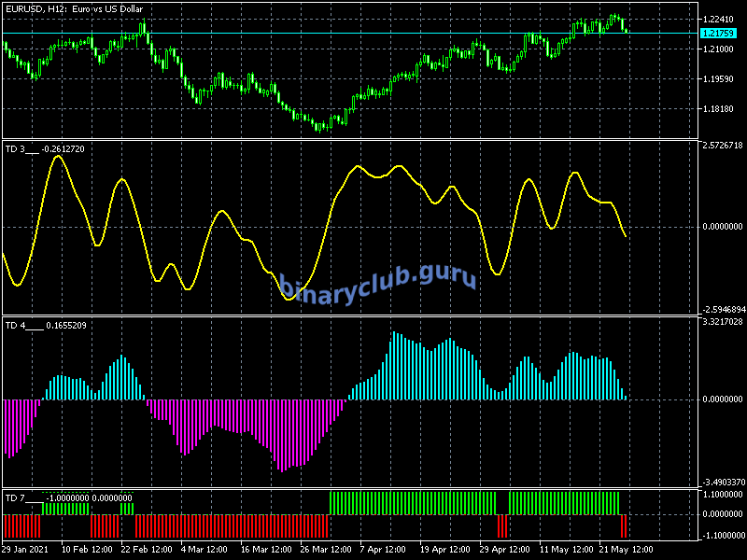Click the 3.3217028 scale value in TD 4
The width and height of the screenshot is (747, 560).
[x=722, y=322]
